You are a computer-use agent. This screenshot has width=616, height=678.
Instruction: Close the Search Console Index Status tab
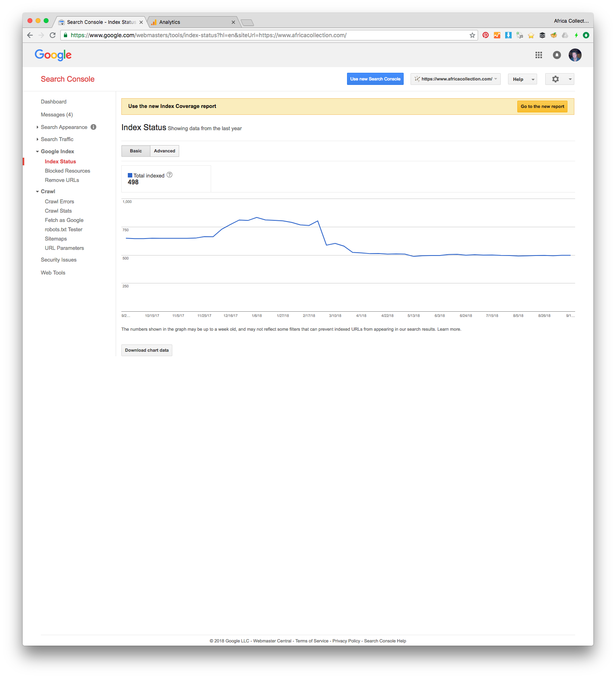click(141, 22)
